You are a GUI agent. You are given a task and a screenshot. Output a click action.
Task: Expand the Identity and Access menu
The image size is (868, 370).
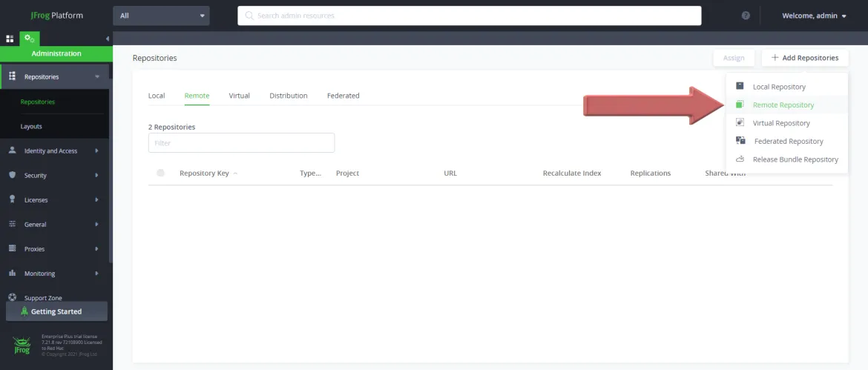coord(54,151)
